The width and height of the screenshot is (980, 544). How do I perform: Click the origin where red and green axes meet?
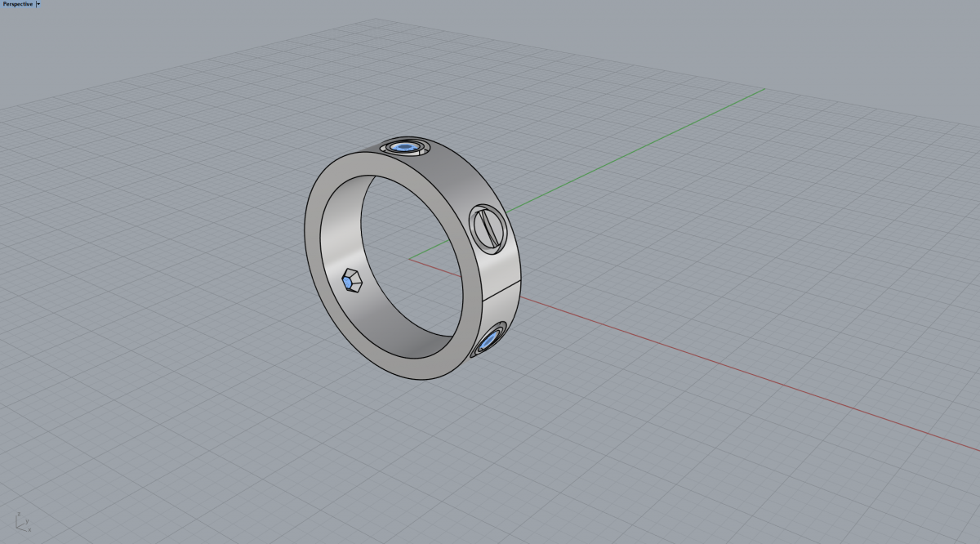410,258
